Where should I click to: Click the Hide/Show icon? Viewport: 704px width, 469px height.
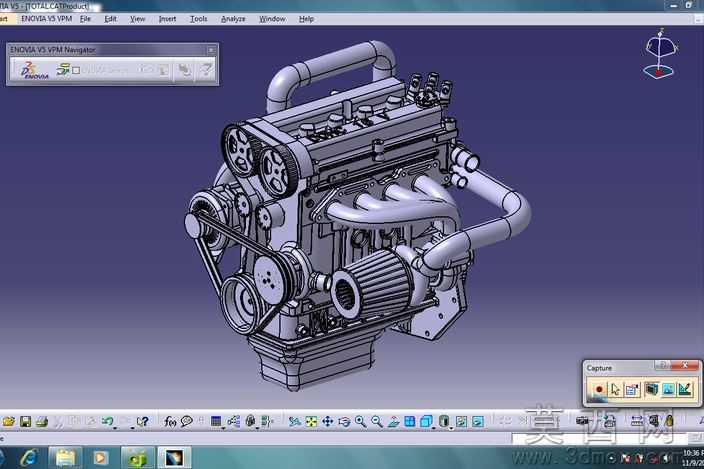pyautogui.click(x=461, y=421)
